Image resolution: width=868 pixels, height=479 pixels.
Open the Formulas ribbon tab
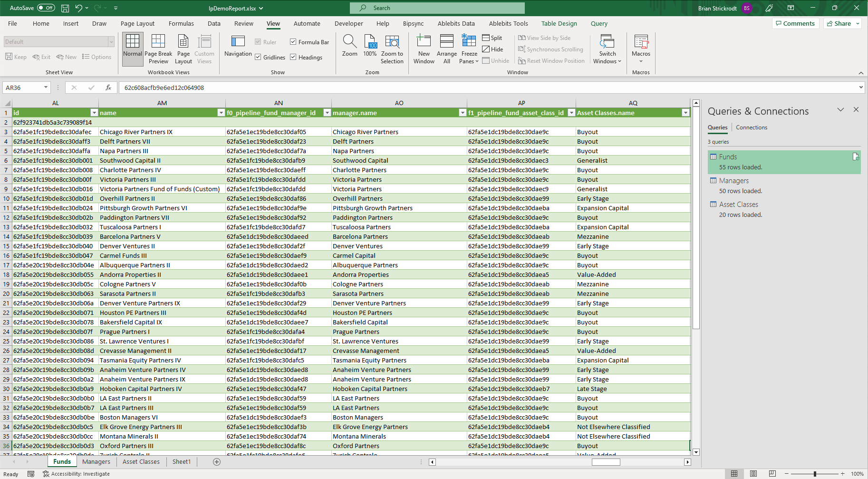(x=181, y=23)
